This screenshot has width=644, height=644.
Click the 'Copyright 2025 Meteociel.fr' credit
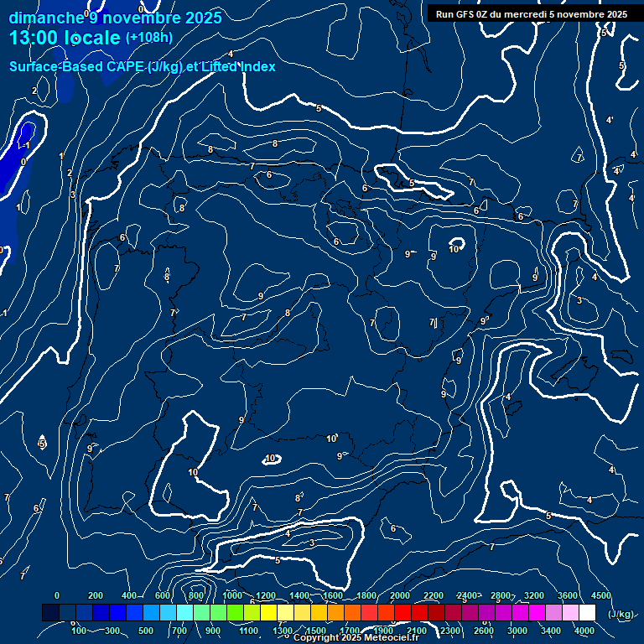click(x=356, y=637)
